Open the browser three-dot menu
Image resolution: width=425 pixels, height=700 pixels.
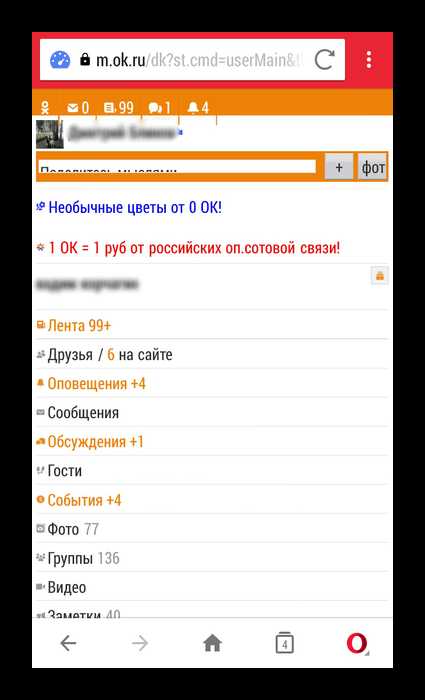coord(369,60)
